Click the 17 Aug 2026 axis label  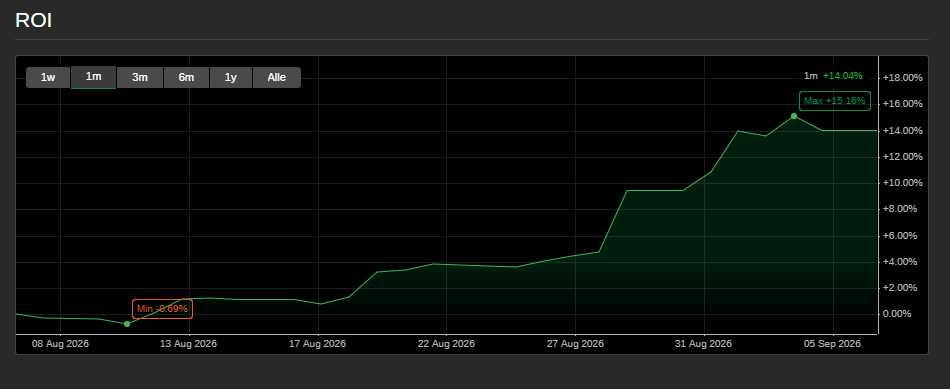pos(317,344)
